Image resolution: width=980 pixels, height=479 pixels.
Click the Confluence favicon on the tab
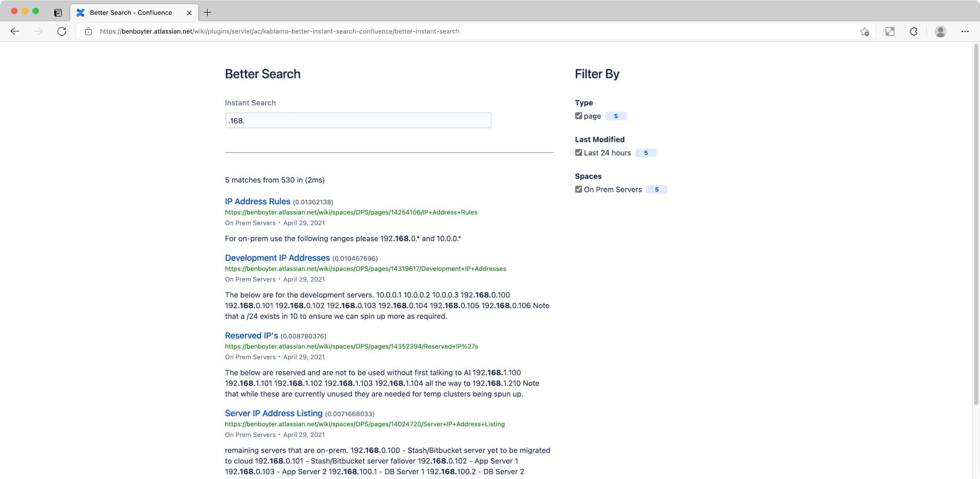[x=80, y=12]
